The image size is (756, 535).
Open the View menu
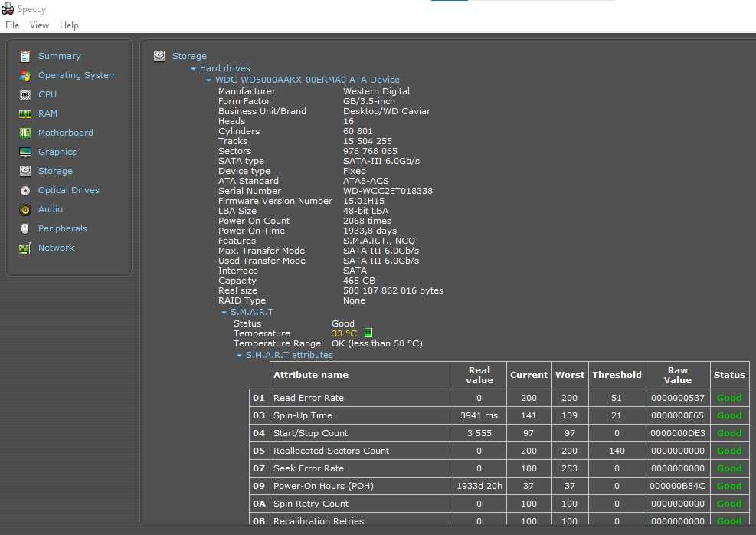coord(39,25)
